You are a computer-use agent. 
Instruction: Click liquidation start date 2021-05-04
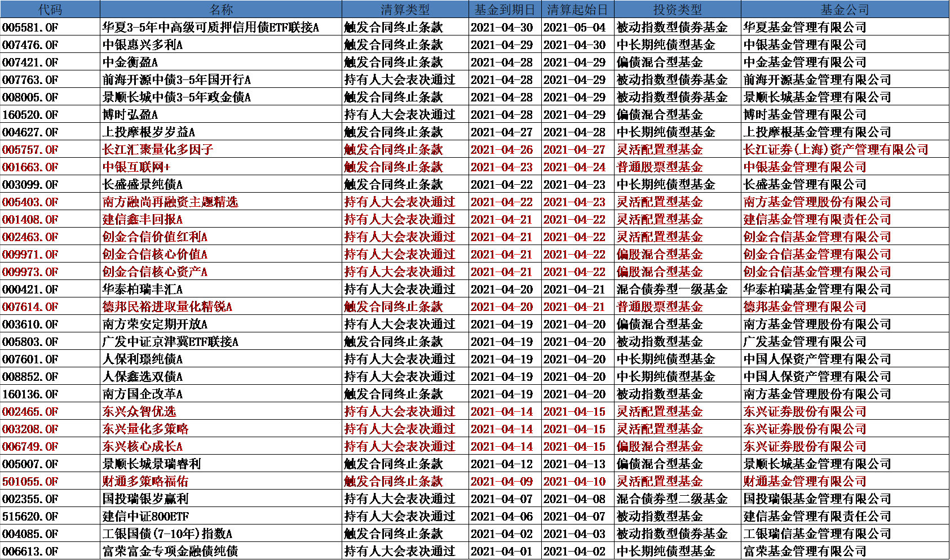[575, 28]
